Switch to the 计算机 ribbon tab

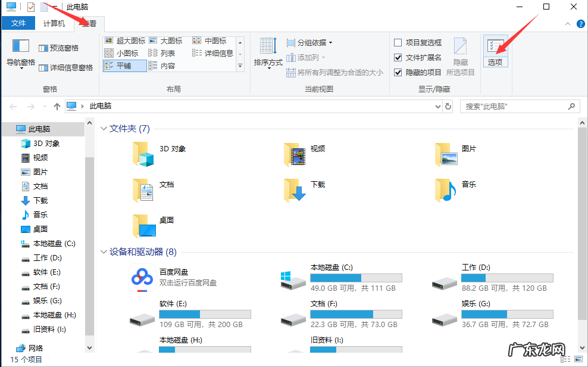pos(54,23)
